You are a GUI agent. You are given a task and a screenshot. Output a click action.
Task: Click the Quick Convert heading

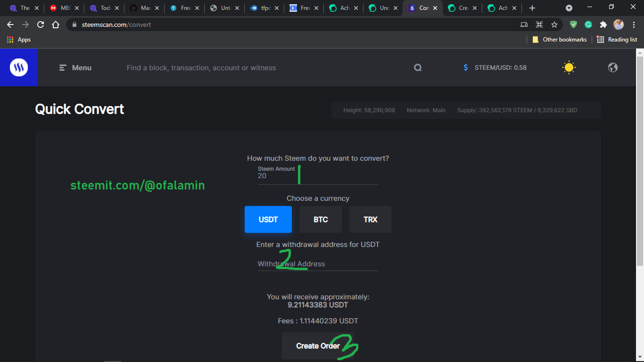pos(80,109)
